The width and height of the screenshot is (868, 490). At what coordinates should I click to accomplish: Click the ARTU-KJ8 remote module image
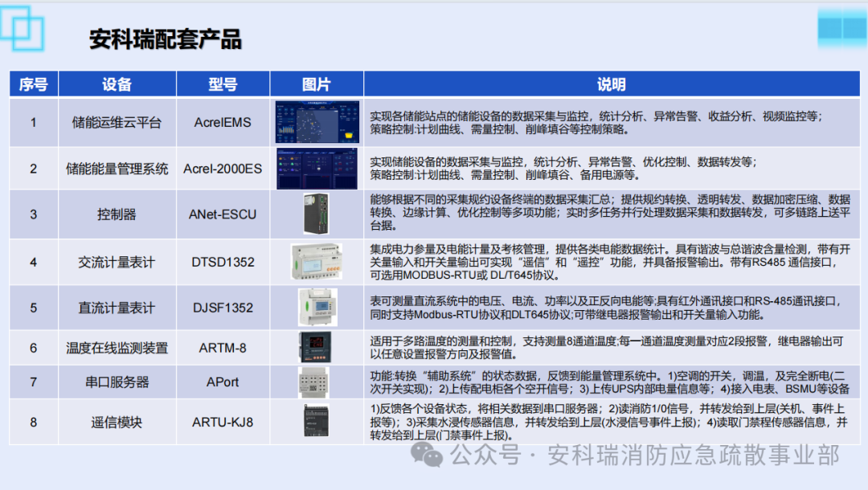point(316,421)
